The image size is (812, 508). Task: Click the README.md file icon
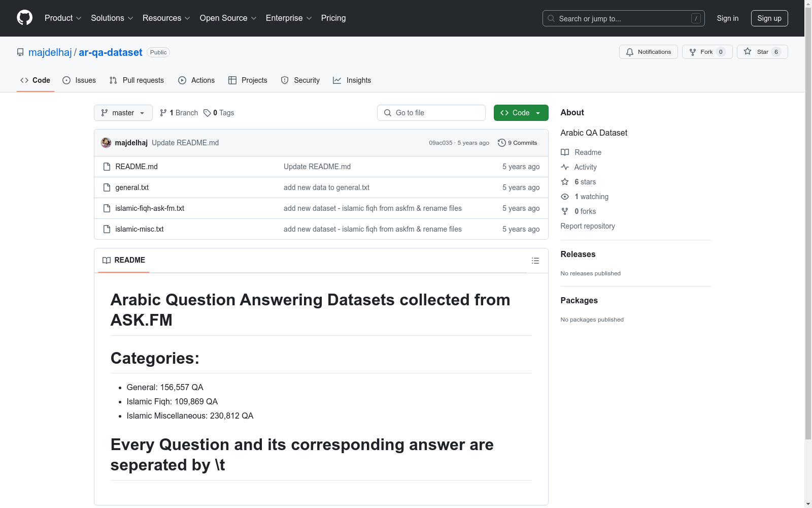(107, 167)
